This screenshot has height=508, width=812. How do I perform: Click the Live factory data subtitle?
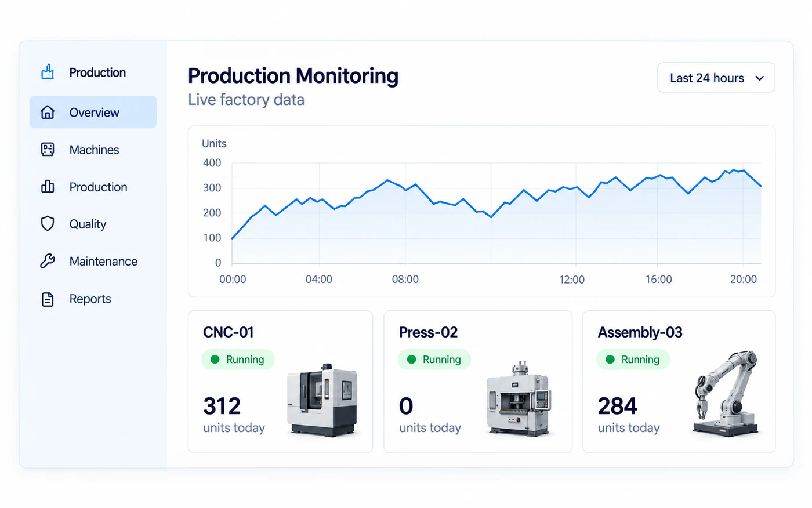[246, 100]
